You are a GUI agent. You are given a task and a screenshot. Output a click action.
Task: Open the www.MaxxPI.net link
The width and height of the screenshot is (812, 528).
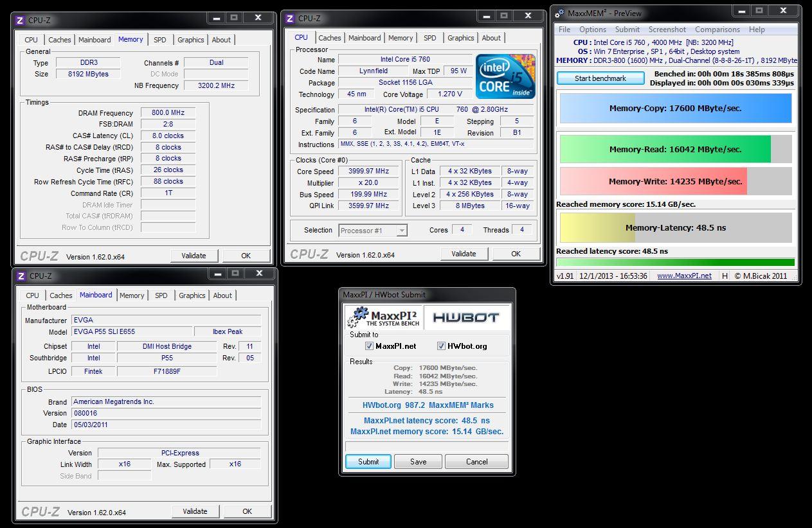click(x=684, y=276)
